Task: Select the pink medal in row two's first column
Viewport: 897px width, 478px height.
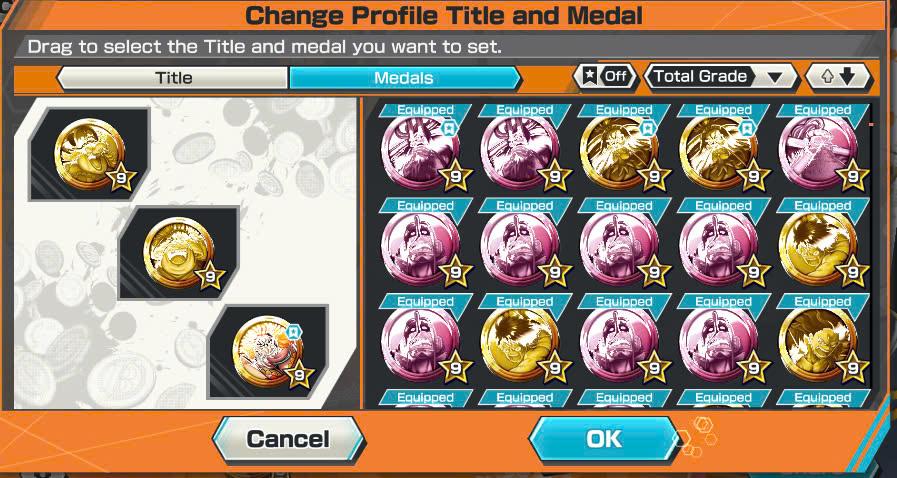Action: [420, 249]
